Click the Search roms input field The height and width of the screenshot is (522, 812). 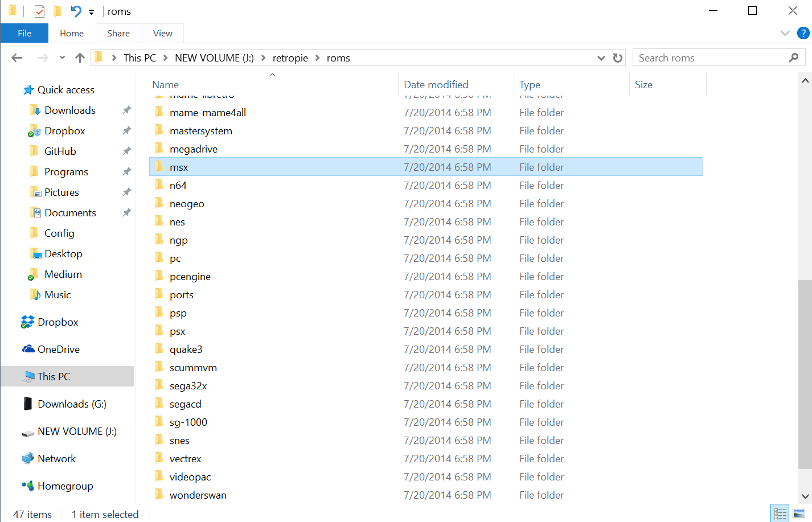click(x=719, y=58)
